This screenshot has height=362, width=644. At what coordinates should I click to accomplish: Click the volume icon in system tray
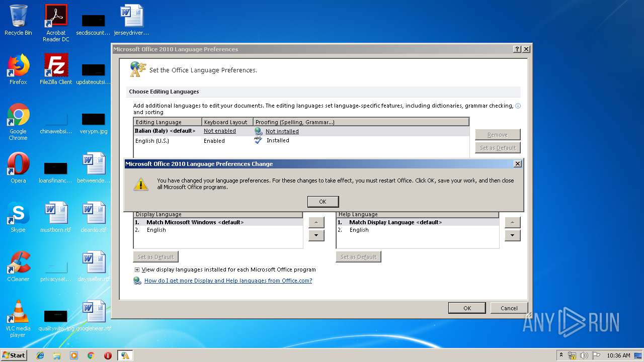point(584,355)
